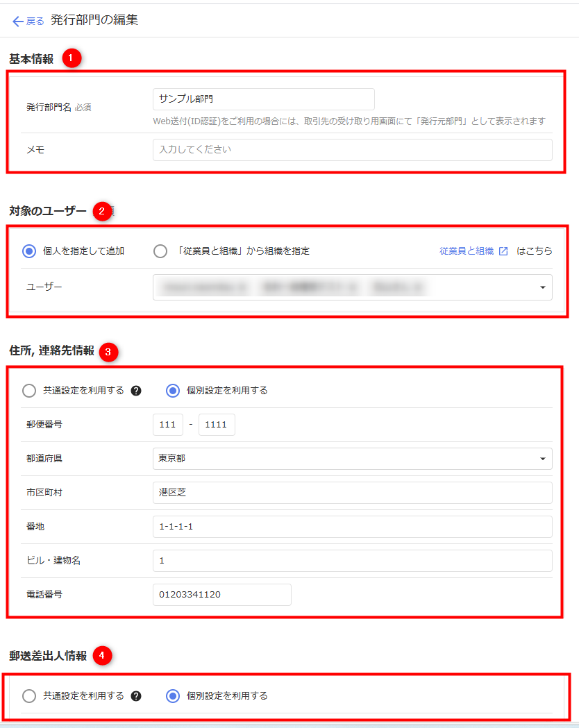Open the ユーザー dropdown list
The image size is (579, 728).
click(x=542, y=287)
